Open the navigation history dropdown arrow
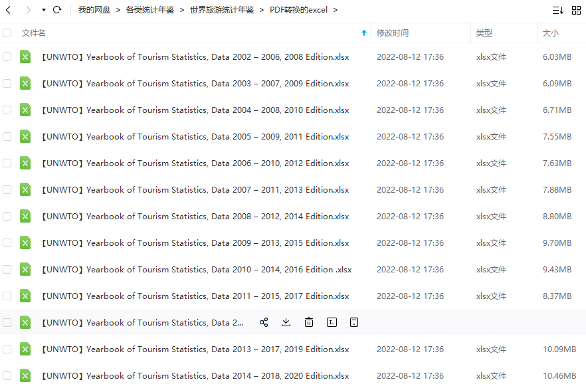This screenshot has height=392, width=586. click(x=44, y=10)
